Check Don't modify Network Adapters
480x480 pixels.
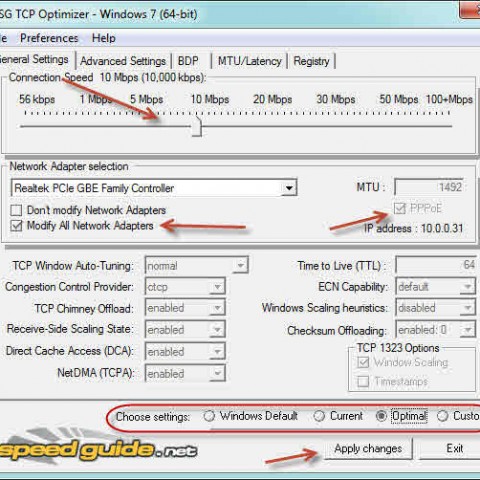[x=16, y=210]
